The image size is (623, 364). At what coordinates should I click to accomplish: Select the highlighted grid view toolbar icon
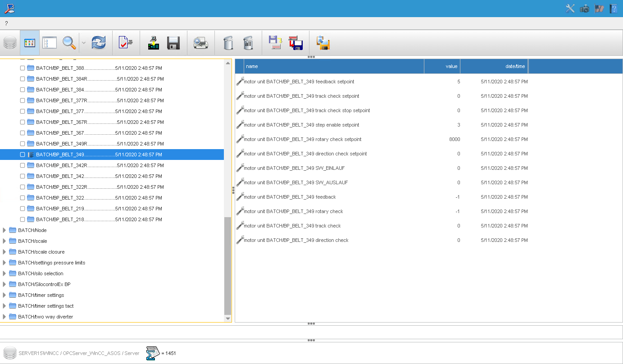[30, 43]
